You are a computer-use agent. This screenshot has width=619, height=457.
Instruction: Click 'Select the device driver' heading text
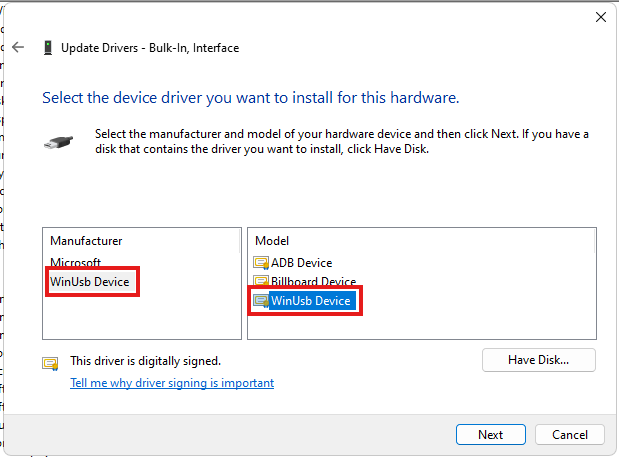click(x=251, y=98)
